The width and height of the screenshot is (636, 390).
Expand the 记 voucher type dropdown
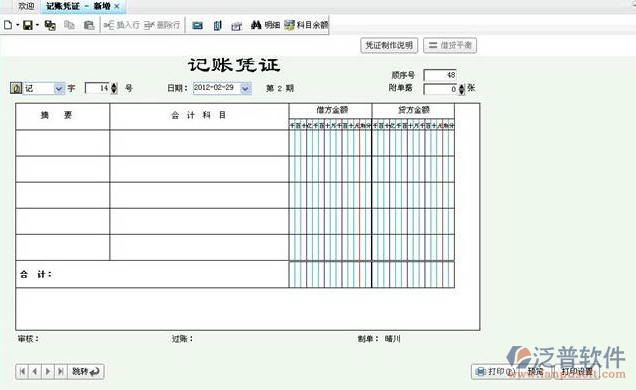[x=59, y=88]
